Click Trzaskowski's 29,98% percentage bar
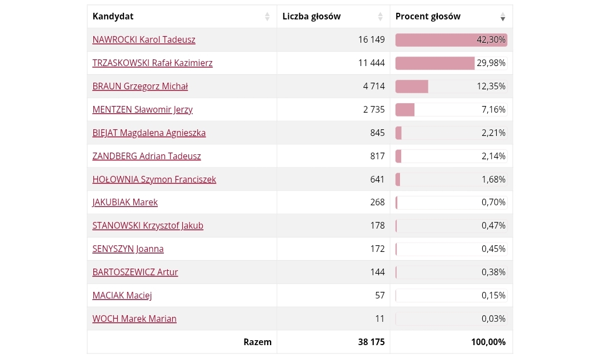The height and width of the screenshot is (364, 600). pos(435,63)
